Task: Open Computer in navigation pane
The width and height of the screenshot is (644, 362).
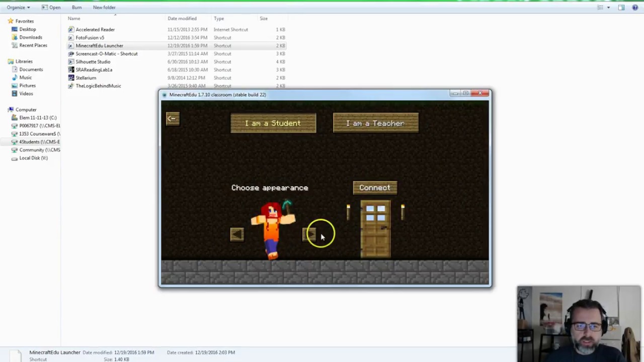Action: (26, 110)
